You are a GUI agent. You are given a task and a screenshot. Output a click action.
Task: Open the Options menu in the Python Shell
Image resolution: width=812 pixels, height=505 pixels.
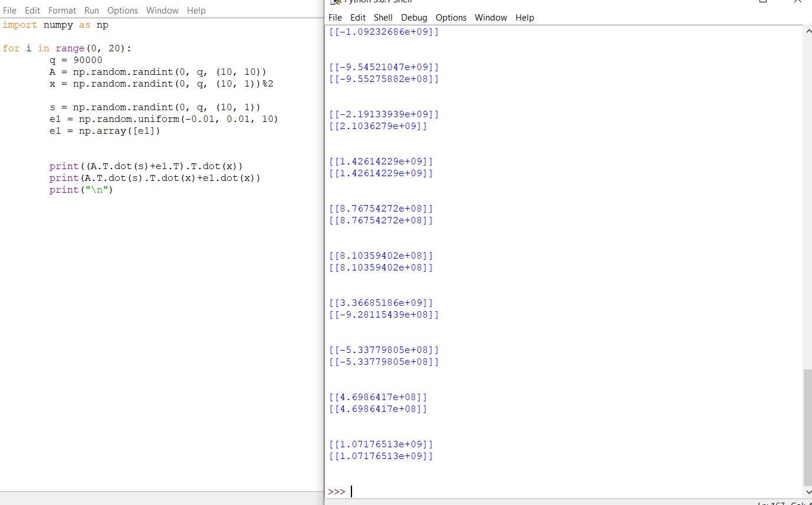(451, 17)
